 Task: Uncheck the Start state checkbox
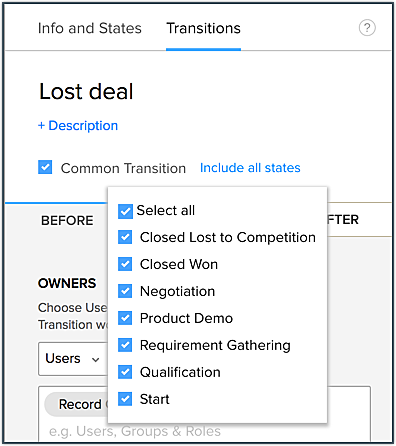click(x=125, y=399)
